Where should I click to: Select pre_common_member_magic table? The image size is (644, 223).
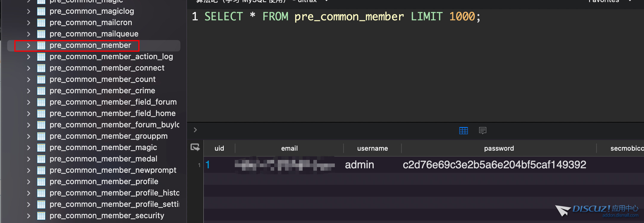[x=103, y=148]
